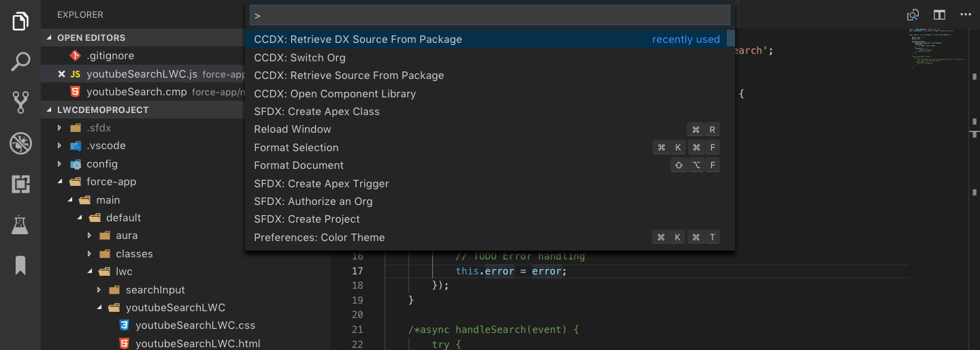
Task: Click the code minimap preview
Action: point(936,49)
